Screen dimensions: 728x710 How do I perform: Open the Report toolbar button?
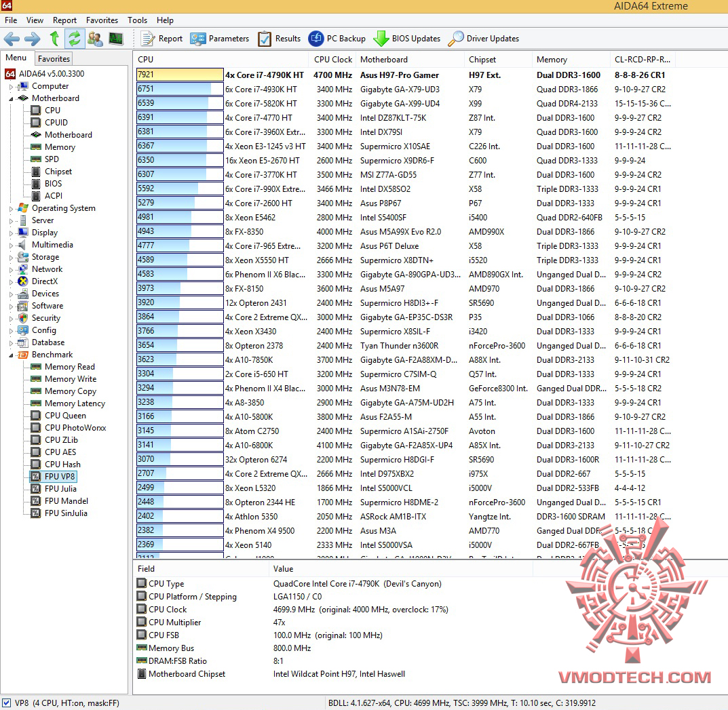[161, 39]
